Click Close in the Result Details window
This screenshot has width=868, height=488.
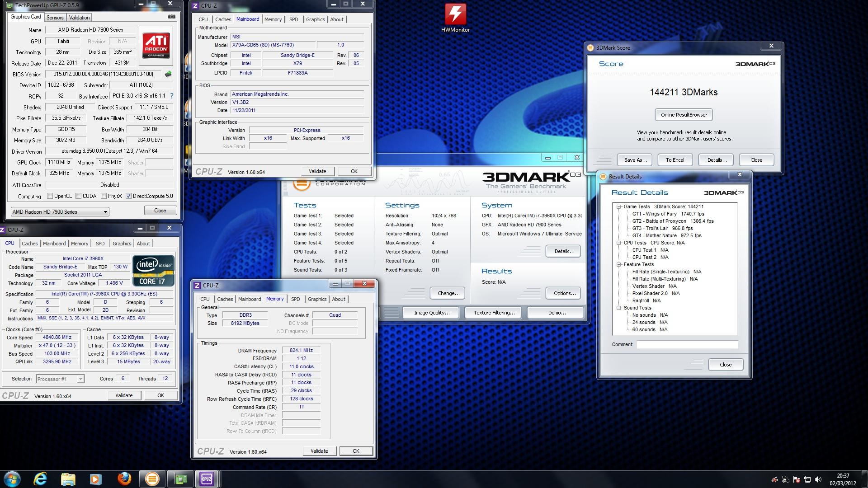pos(726,365)
